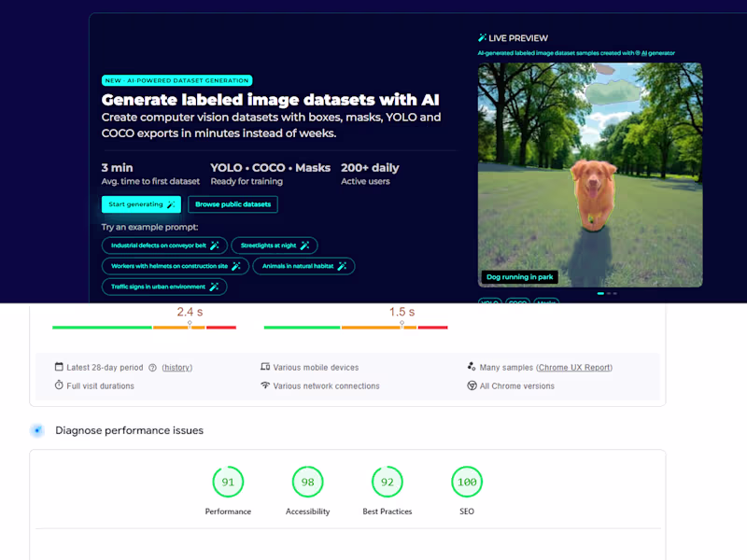Switch to the YOLO format tab
This screenshot has height=560, width=747.
(x=489, y=303)
